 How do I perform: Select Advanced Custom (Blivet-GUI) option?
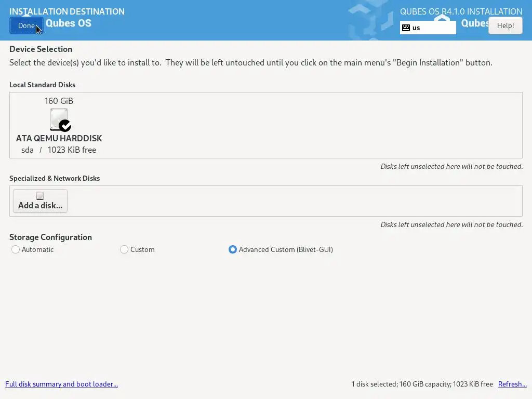coord(281,249)
